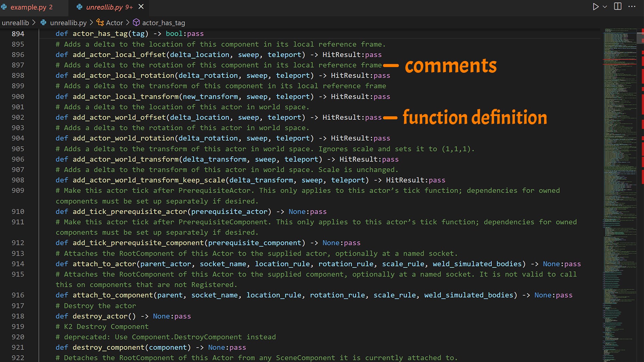644x362 pixels.
Task: Click line number 902 in the gutter
Action: point(18,117)
